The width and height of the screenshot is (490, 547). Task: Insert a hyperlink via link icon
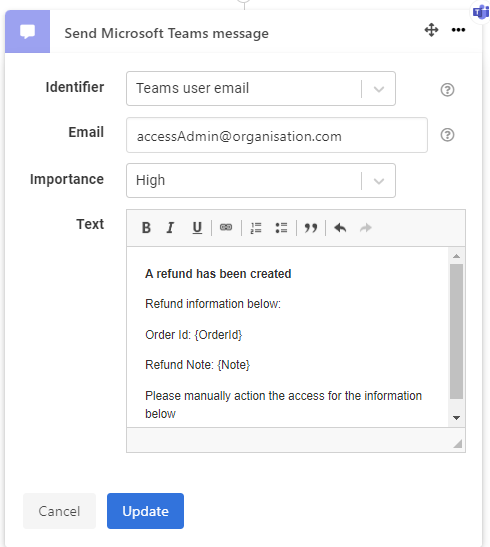[x=226, y=227]
